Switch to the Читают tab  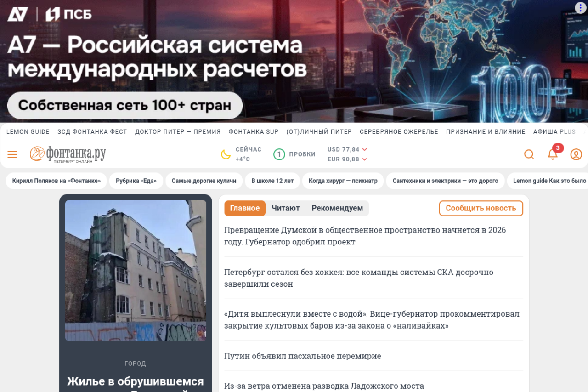click(285, 208)
